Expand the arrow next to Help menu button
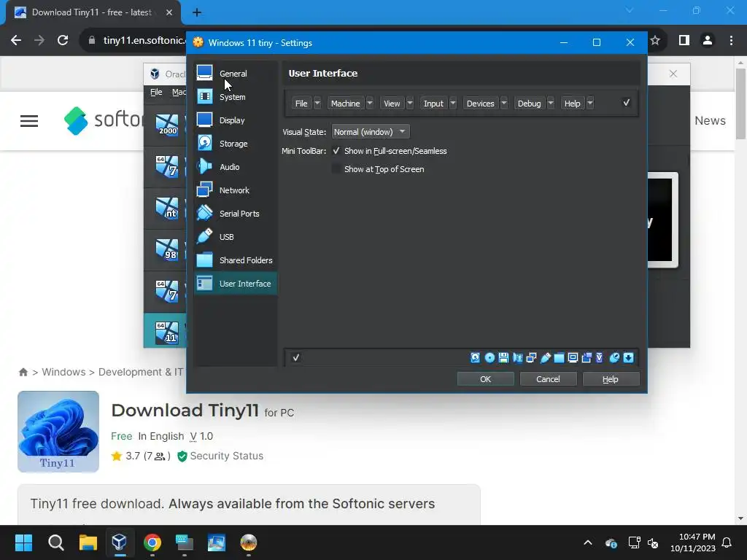The image size is (747, 560). pyautogui.click(x=590, y=104)
